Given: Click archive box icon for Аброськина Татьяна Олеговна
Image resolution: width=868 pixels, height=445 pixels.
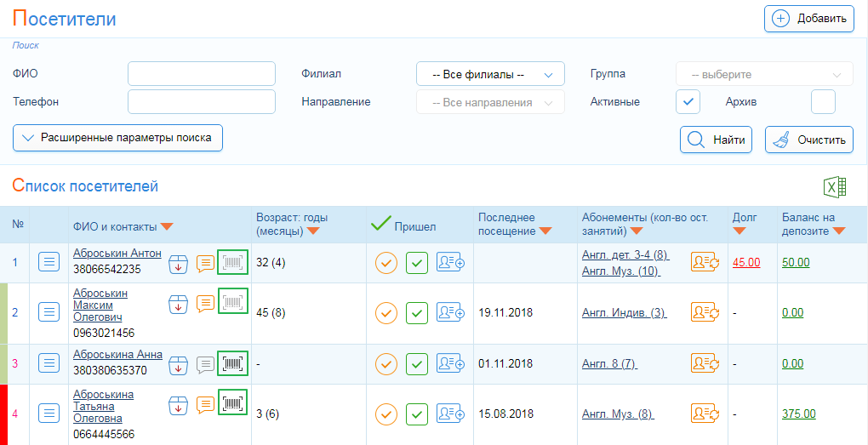Looking at the screenshot, I should click(178, 405).
